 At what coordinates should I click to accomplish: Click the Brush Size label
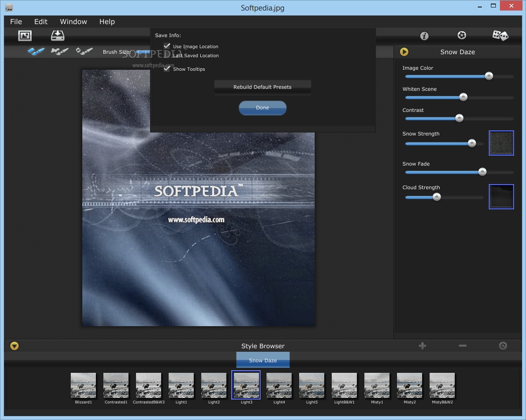point(117,52)
